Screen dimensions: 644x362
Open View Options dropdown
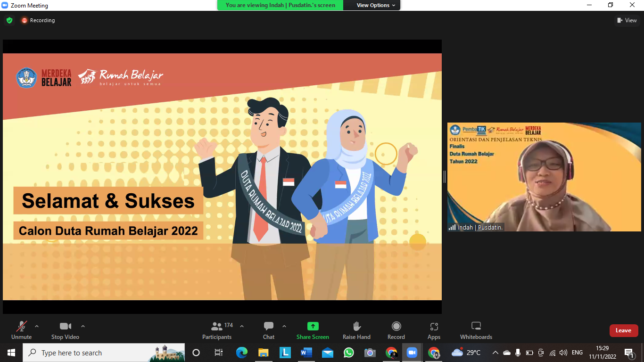click(376, 5)
